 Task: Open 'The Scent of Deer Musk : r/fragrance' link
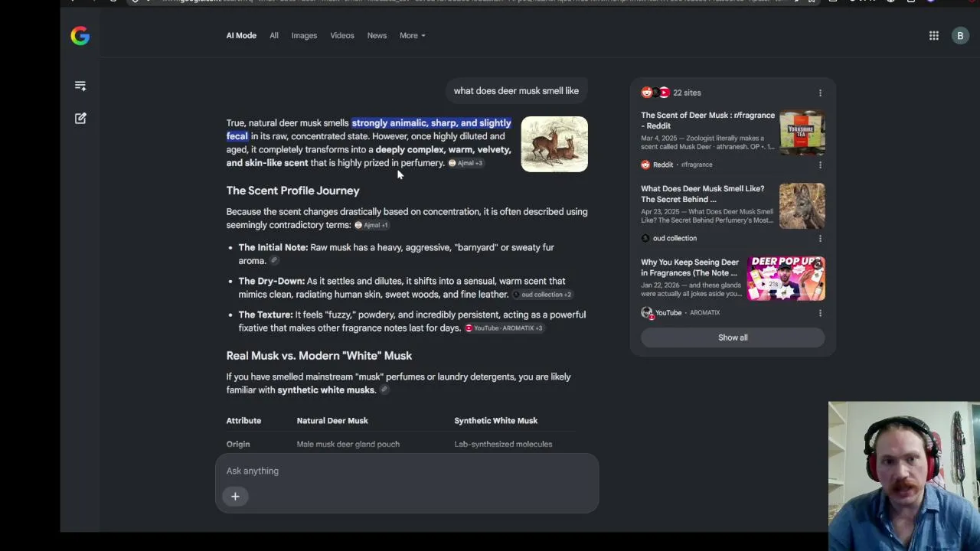707,120
